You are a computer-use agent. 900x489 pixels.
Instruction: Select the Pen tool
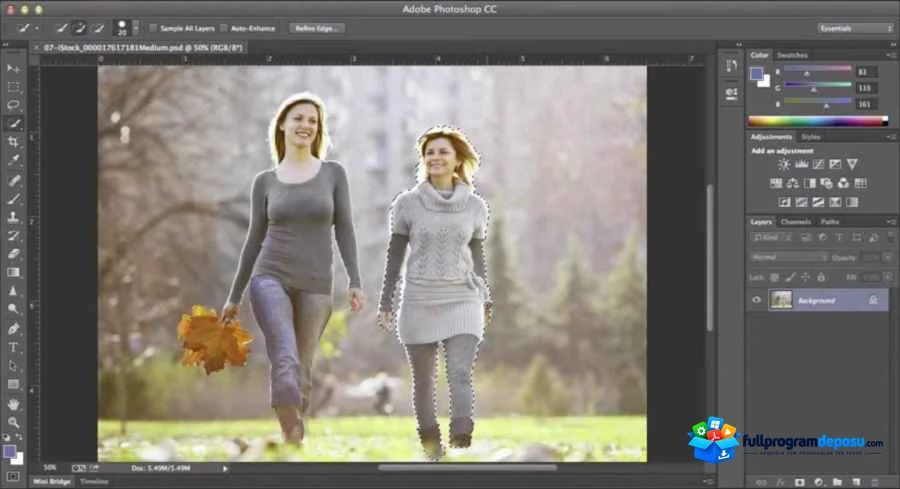(x=13, y=329)
